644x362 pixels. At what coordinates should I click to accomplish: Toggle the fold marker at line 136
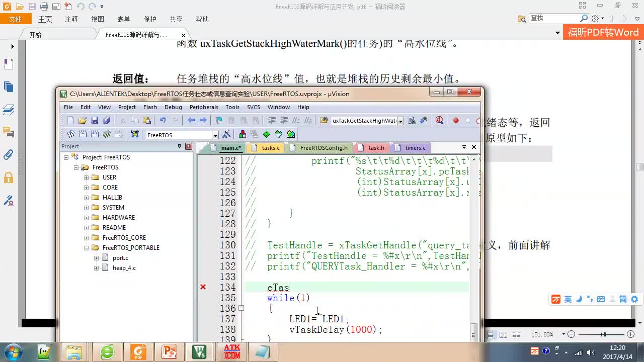(241, 308)
